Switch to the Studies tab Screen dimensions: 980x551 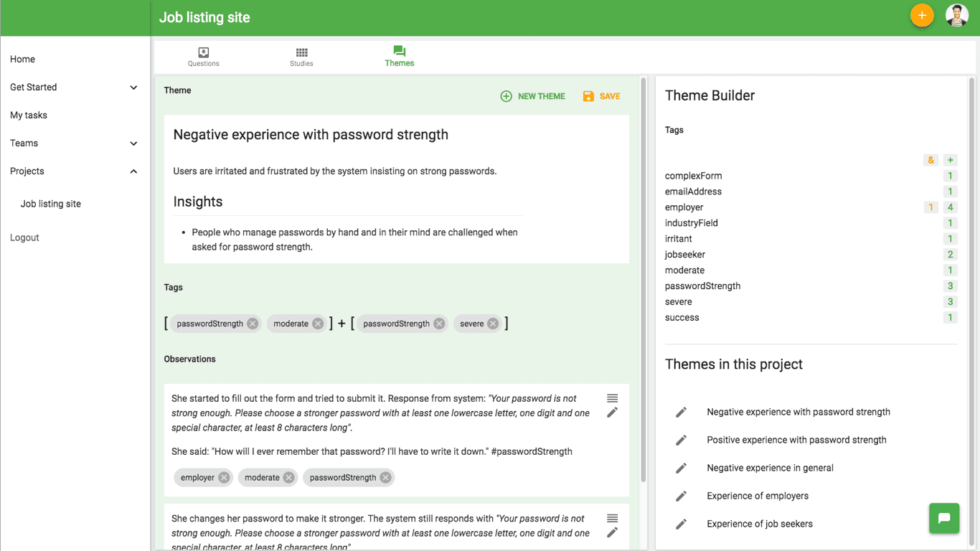(x=301, y=57)
